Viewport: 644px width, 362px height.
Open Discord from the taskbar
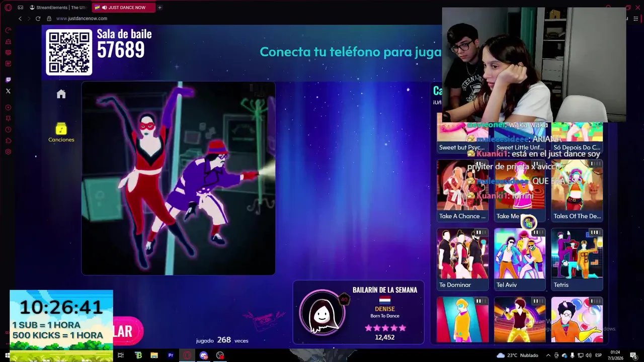pos(204,355)
